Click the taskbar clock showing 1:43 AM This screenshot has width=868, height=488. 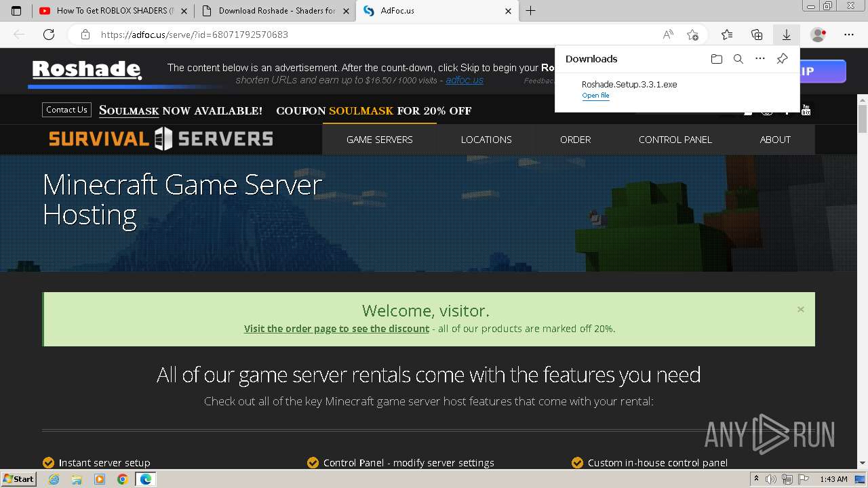833,479
